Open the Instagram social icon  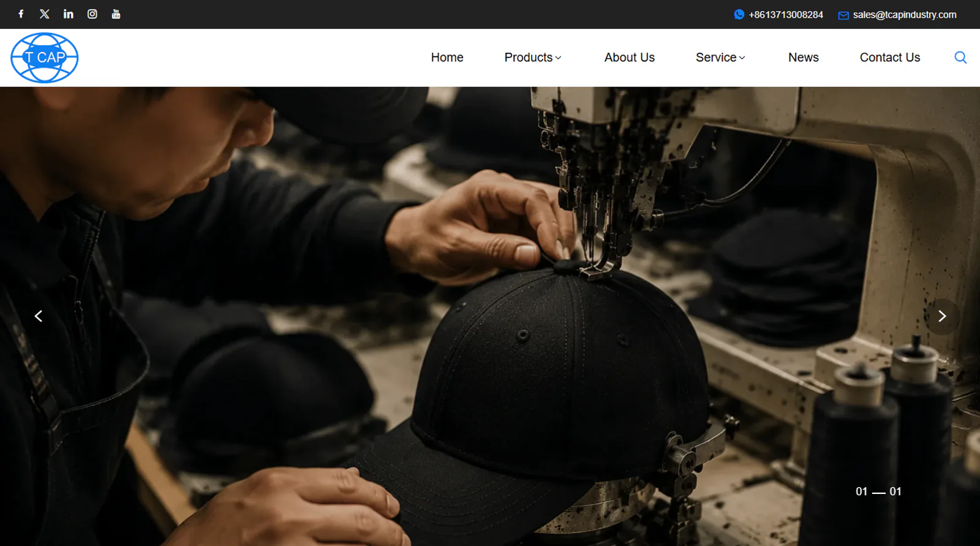pyautogui.click(x=92, y=14)
